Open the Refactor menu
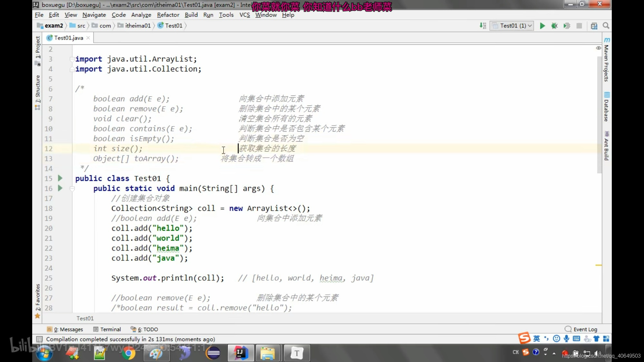Image resolution: width=644 pixels, height=362 pixels. (168, 15)
